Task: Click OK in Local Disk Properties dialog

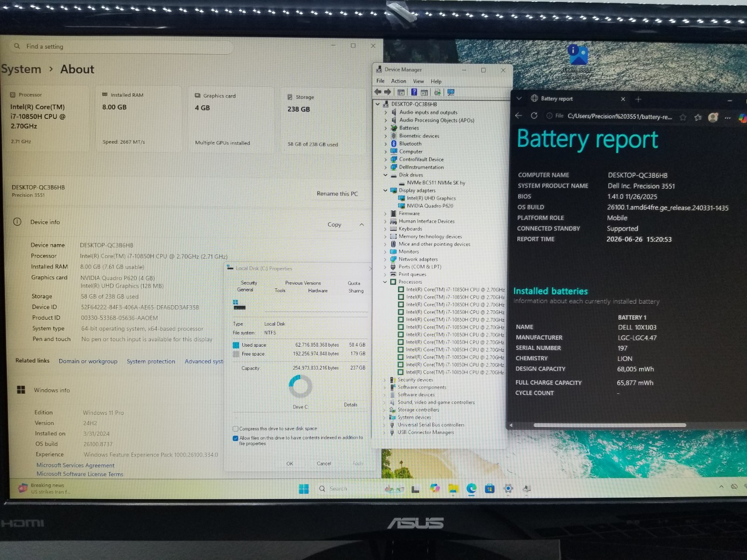Action: [290, 463]
